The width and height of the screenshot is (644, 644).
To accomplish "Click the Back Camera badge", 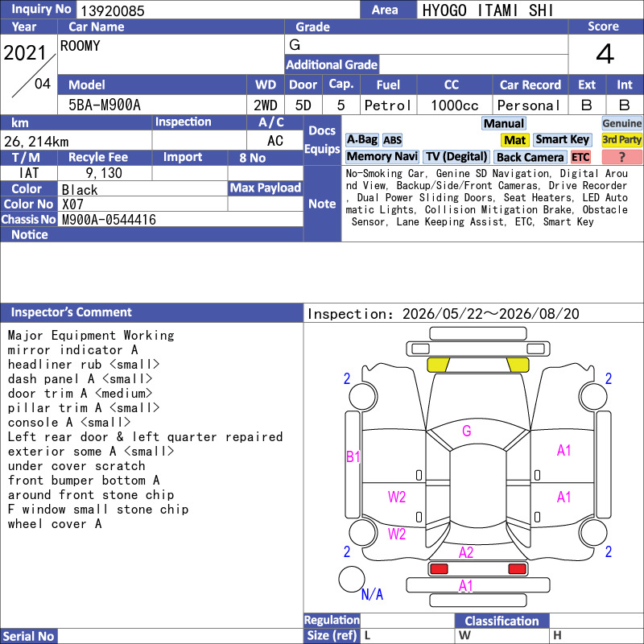I will [530, 157].
